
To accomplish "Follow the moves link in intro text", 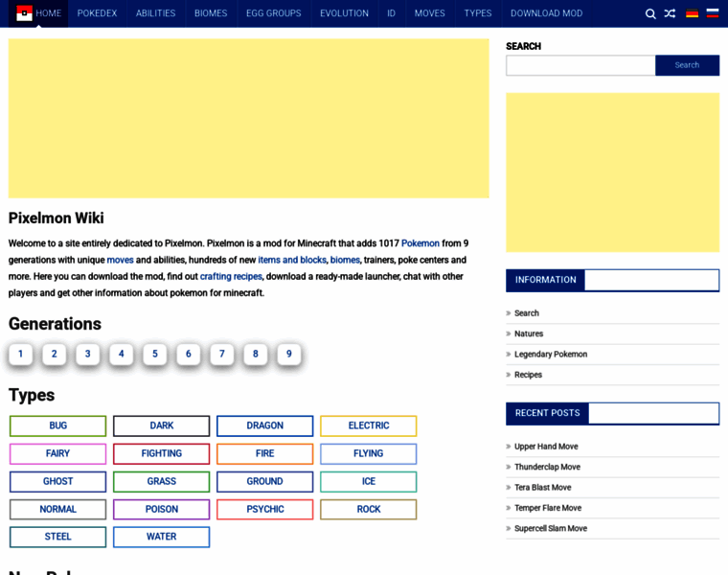I will tap(121, 260).
